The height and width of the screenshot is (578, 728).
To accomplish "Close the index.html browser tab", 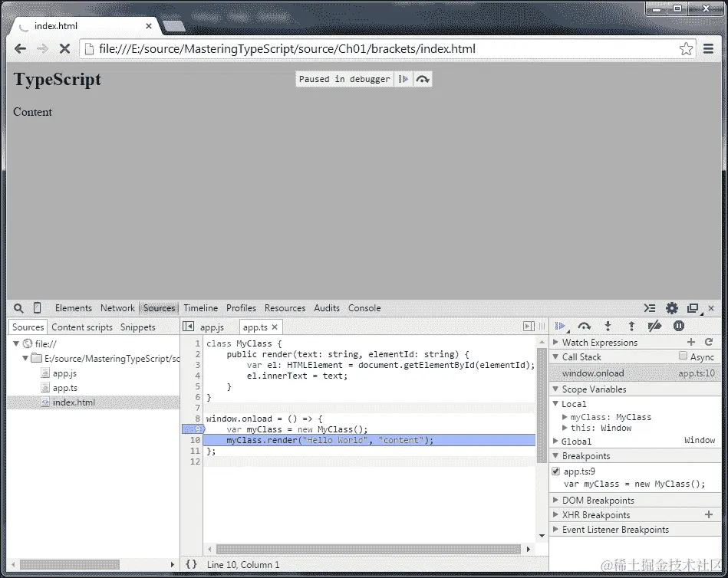I will 149,26.
